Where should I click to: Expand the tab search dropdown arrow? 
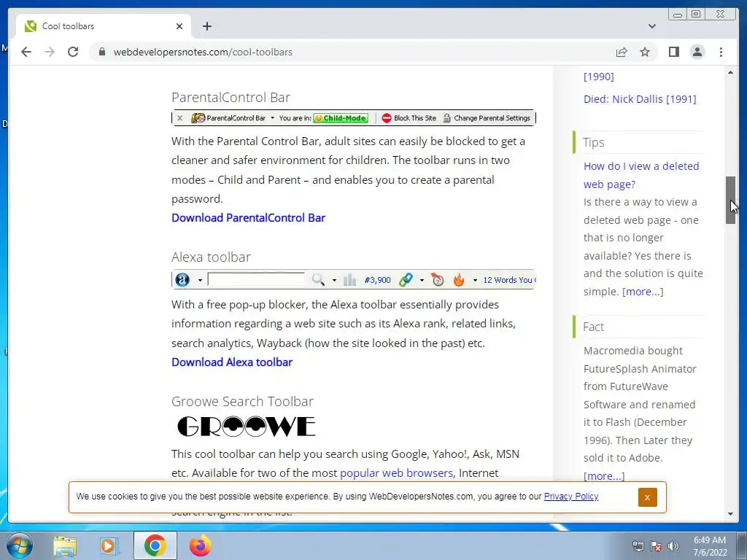tap(651, 26)
